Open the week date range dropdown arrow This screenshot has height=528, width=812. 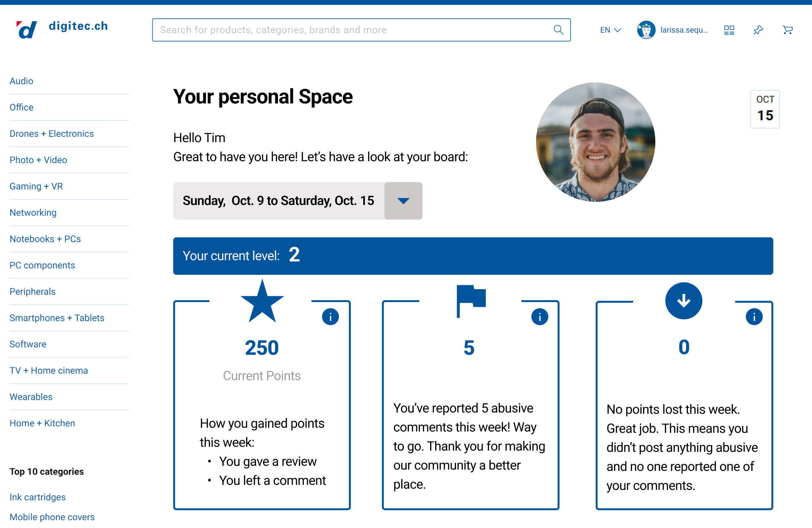[403, 201]
